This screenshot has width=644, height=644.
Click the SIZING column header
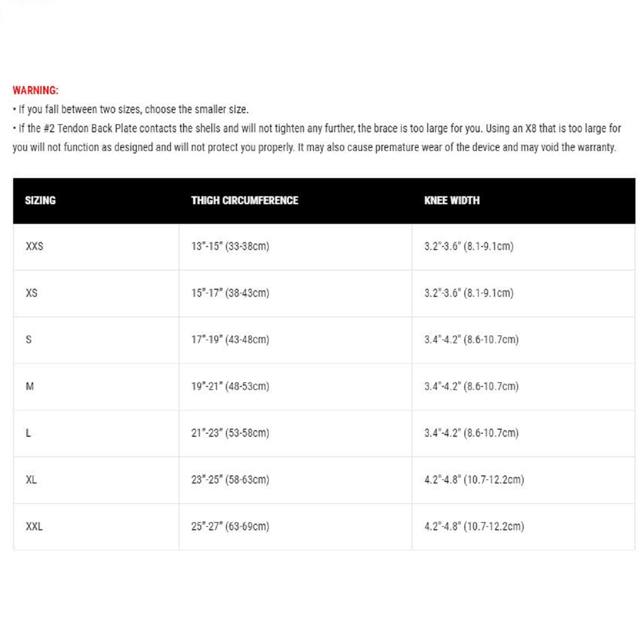[40, 200]
